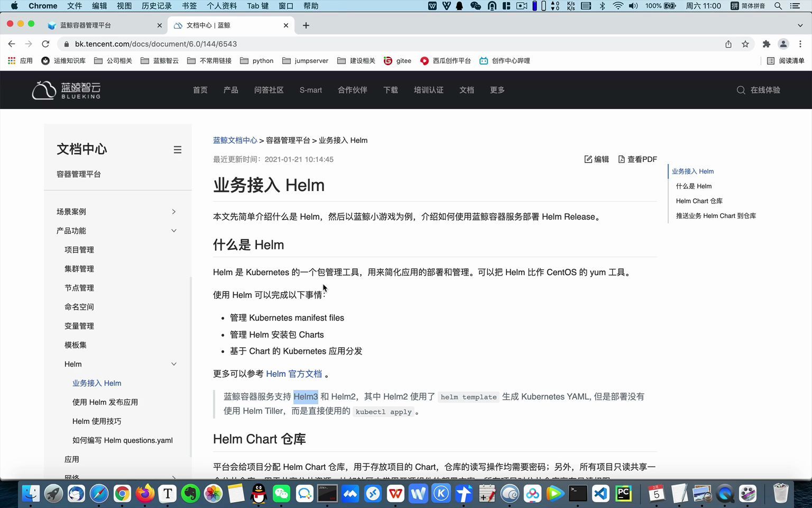Open WeChat from the Dock
The height and width of the screenshot is (508, 812).
tap(282, 494)
